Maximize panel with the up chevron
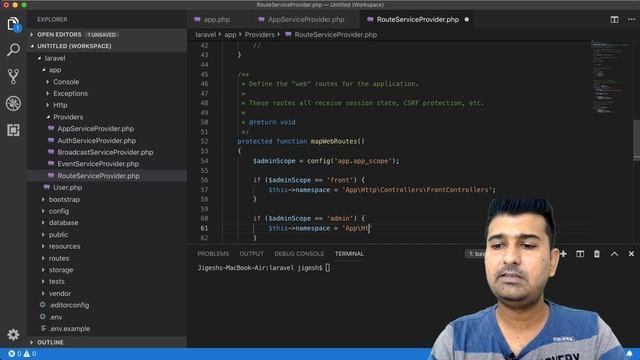This screenshot has height=360, width=640. (614, 254)
